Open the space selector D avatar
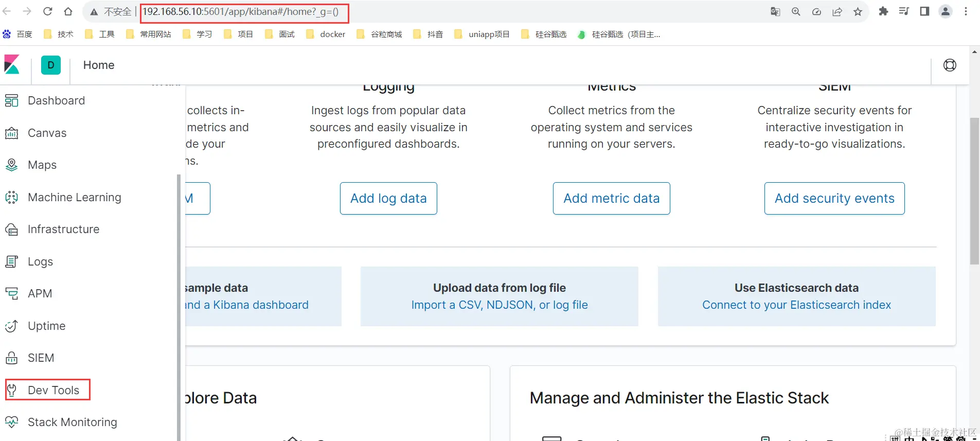This screenshot has width=980, height=441. [x=51, y=65]
